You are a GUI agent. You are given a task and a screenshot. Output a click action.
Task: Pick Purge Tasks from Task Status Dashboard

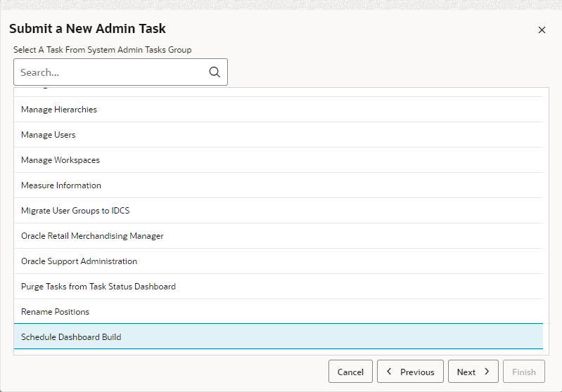278,287
